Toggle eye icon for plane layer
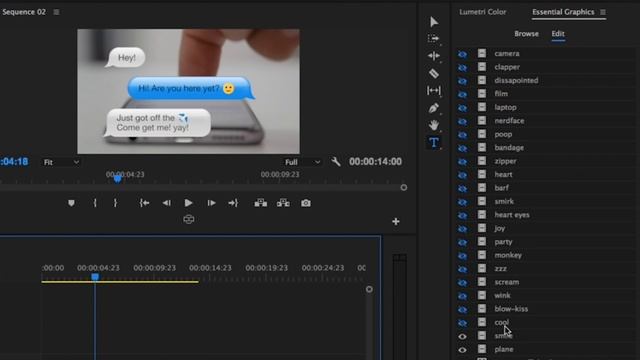 click(462, 350)
